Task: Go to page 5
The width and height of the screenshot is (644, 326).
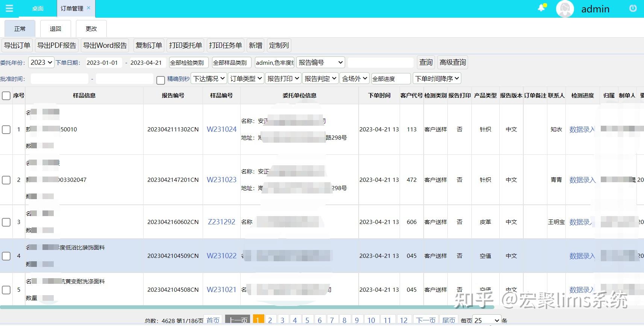Action: (307, 320)
